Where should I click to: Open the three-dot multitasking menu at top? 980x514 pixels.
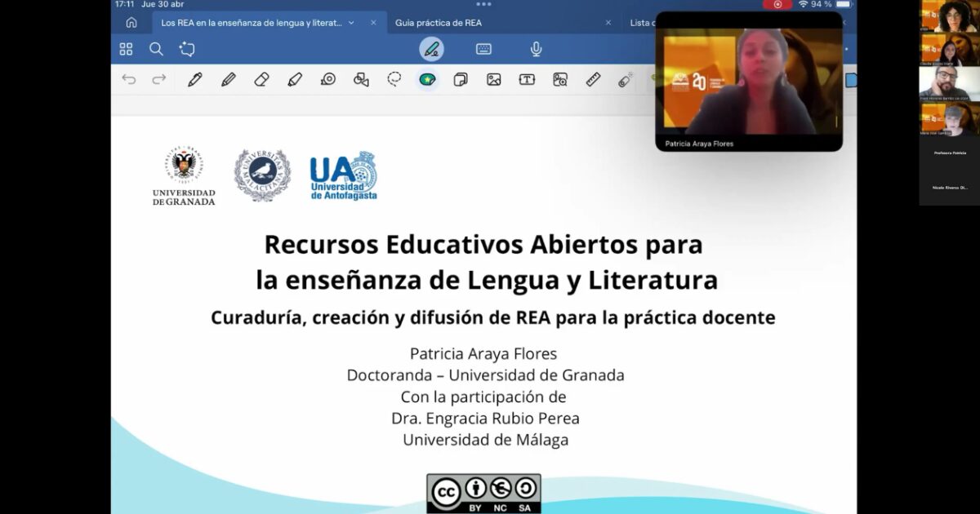pos(483,4)
